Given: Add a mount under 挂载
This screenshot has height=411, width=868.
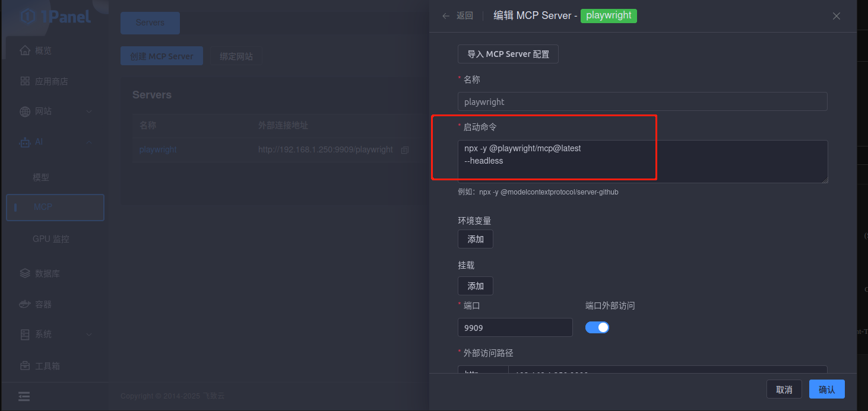Looking at the screenshot, I should pyautogui.click(x=476, y=286).
